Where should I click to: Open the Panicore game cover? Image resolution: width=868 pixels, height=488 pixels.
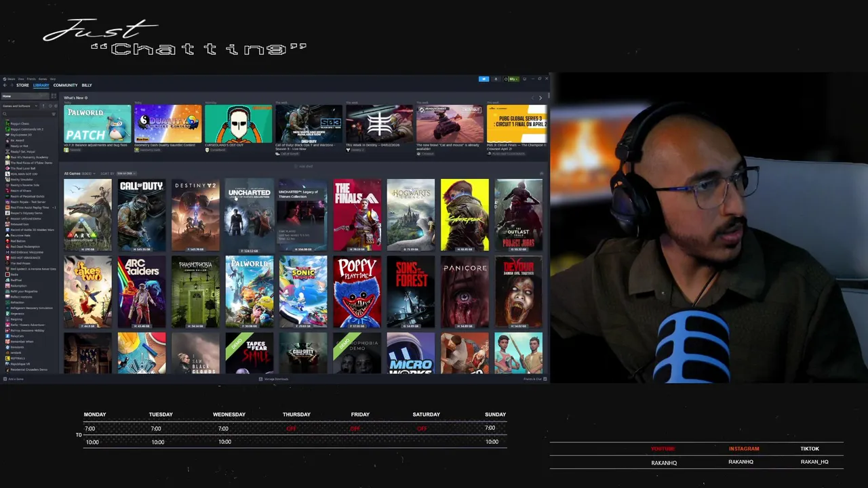point(465,291)
